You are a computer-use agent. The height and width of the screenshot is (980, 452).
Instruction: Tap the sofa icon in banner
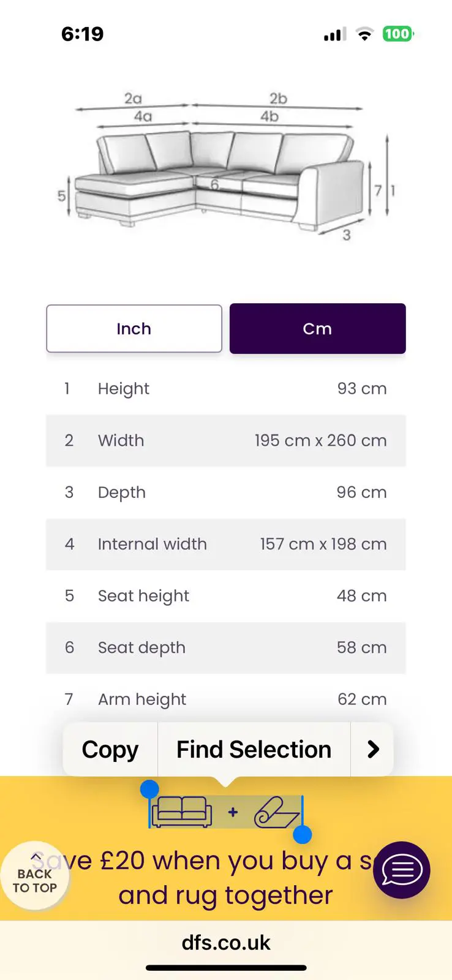point(182,812)
